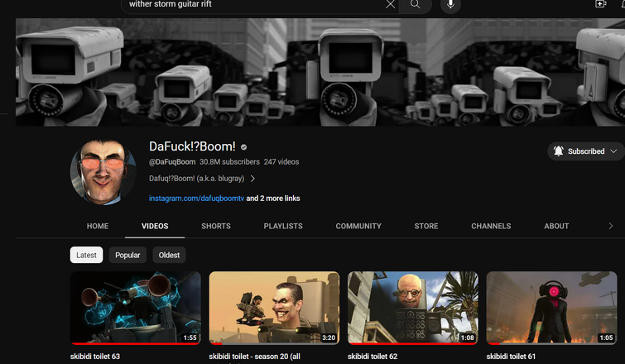The width and height of the screenshot is (625, 364).
Task: Click the verified checkmark badge next to channel name
Action: pyautogui.click(x=244, y=147)
